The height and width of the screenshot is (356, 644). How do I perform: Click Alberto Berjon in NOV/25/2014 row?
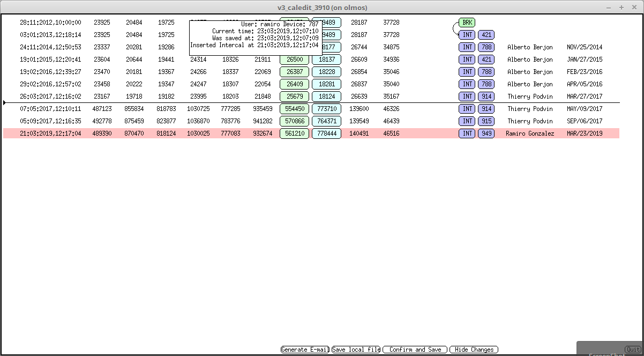pos(530,47)
